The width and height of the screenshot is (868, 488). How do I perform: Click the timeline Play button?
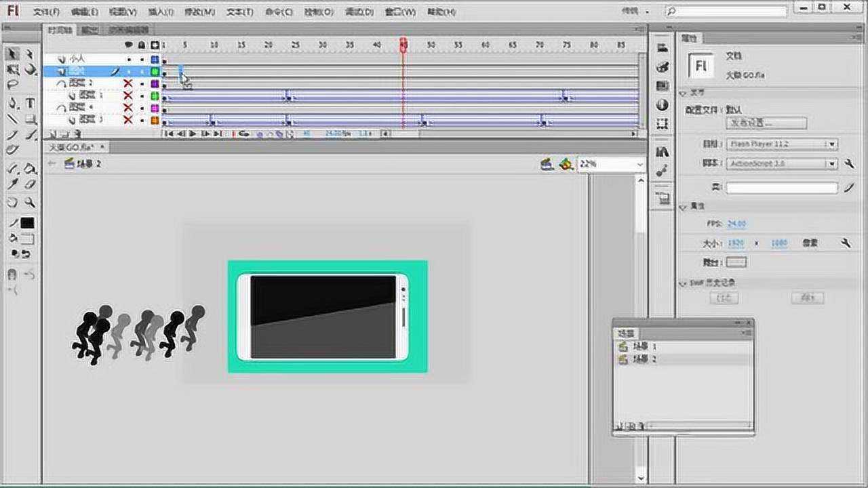193,134
